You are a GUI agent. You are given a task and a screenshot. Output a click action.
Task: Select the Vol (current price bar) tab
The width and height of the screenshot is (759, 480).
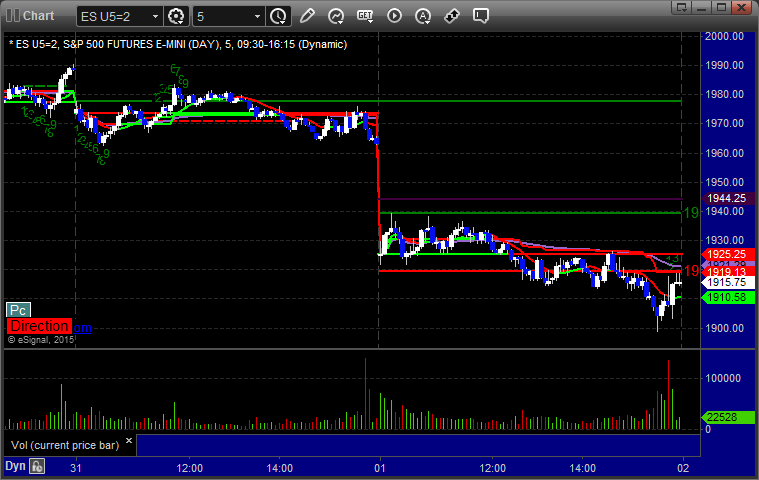click(x=65, y=445)
